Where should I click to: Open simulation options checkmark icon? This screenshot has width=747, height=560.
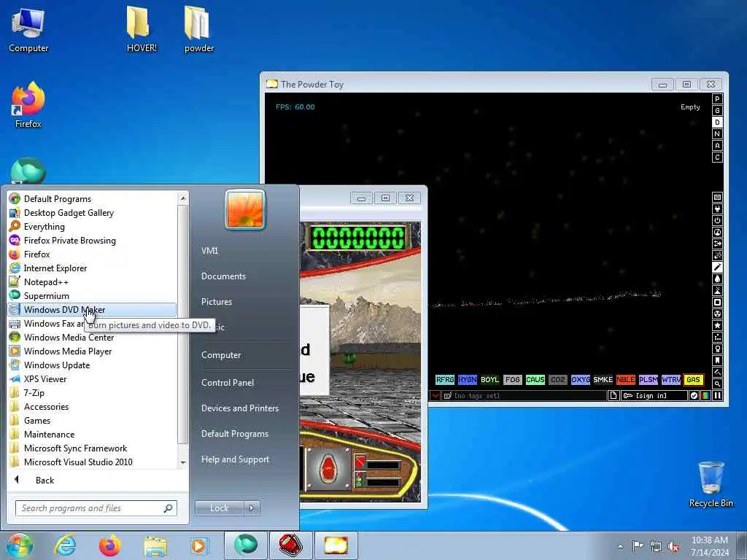(694, 396)
